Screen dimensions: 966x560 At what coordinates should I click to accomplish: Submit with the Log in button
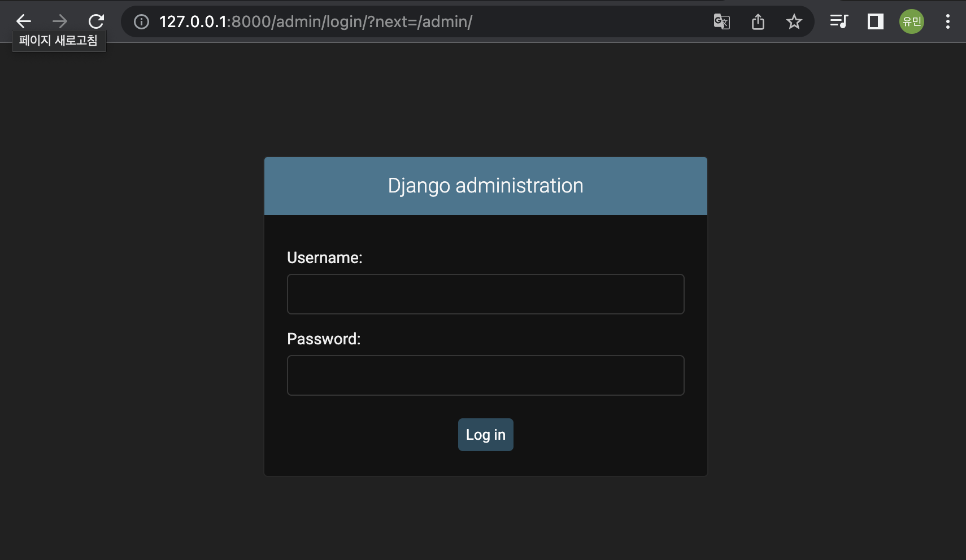point(486,435)
